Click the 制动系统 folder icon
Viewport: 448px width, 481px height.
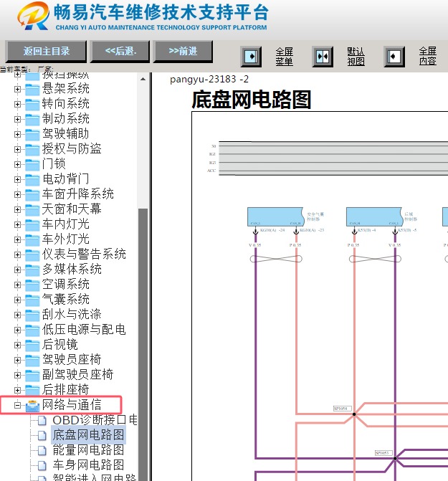[32, 119]
